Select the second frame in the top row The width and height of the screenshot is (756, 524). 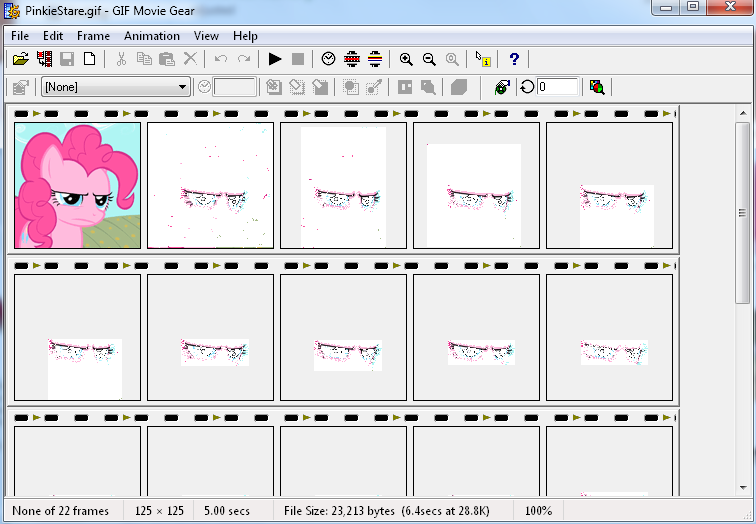pos(211,186)
